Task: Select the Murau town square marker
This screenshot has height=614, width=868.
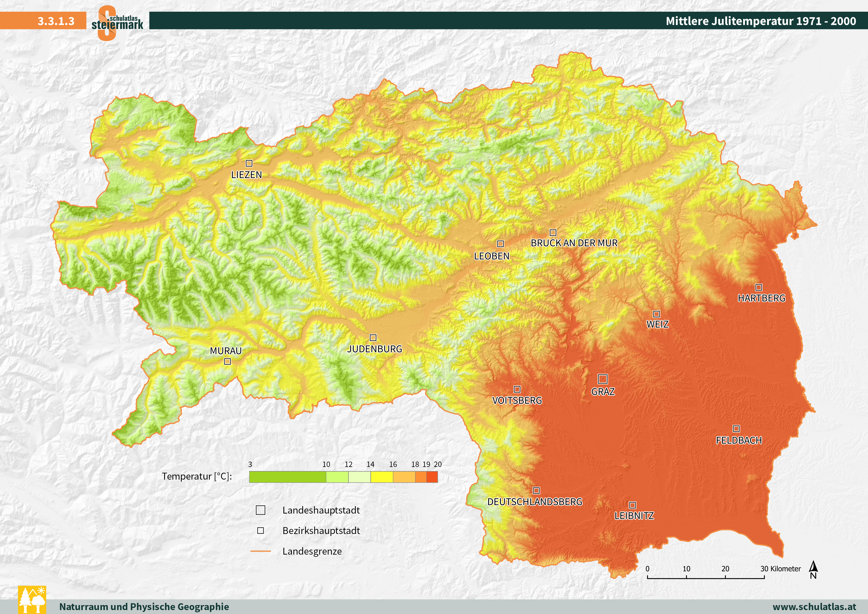Action: pyautogui.click(x=228, y=362)
